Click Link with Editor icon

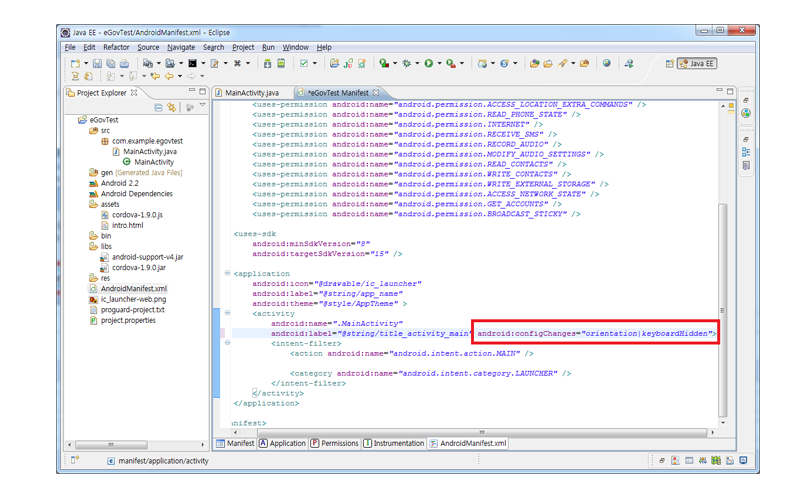pos(172,107)
